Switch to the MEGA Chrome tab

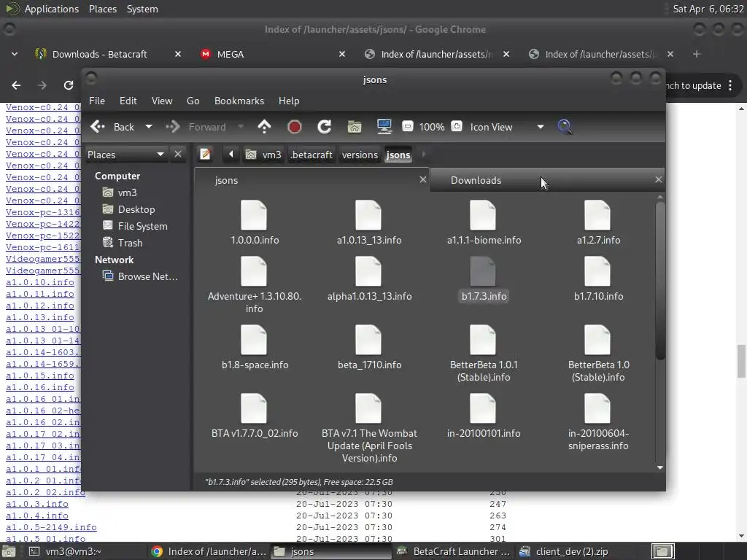(x=273, y=54)
